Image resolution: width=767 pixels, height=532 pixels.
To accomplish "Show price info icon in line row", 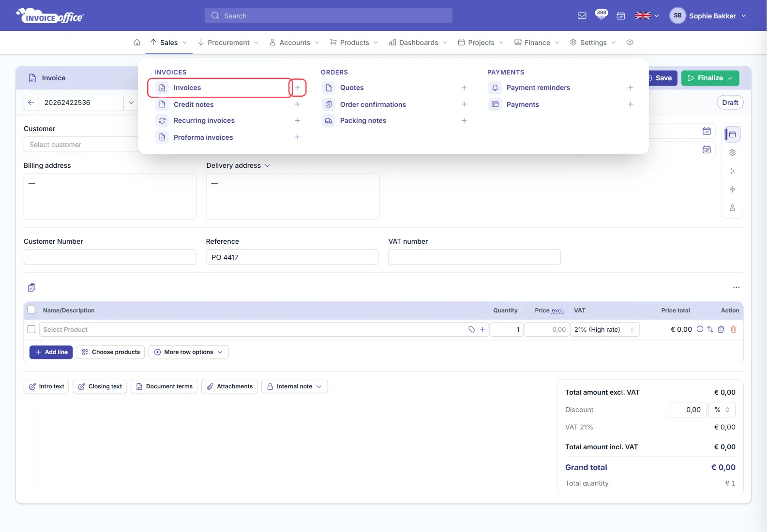I will pyautogui.click(x=700, y=329).
